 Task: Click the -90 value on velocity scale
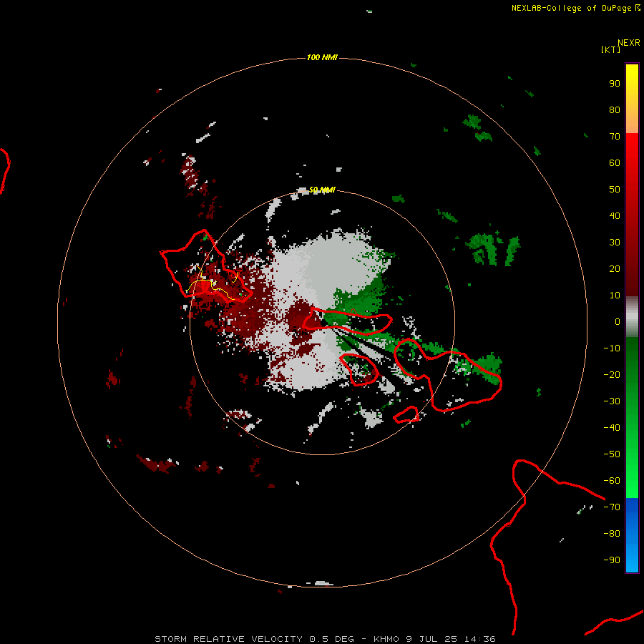coord(612,560)
